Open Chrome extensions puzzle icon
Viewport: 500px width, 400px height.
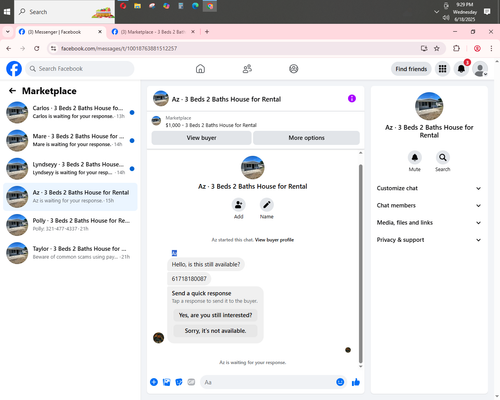pyautogui.click(x=456, y=48)
